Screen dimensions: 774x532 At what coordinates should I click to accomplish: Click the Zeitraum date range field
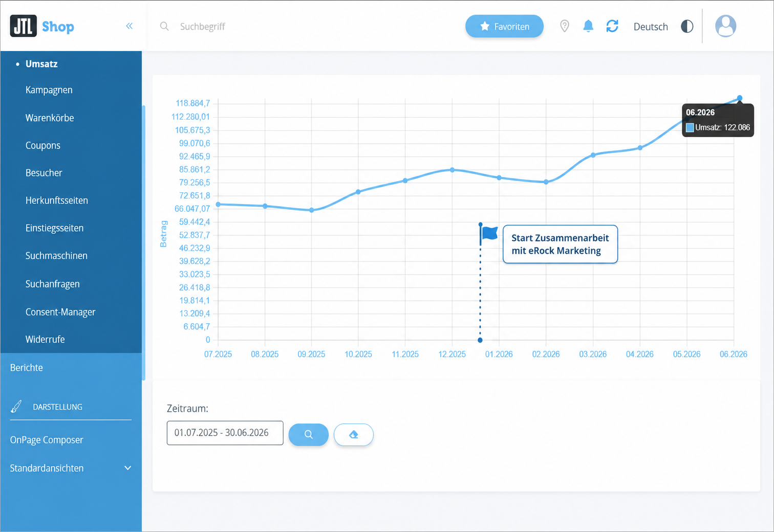click(x=225, y=433)
